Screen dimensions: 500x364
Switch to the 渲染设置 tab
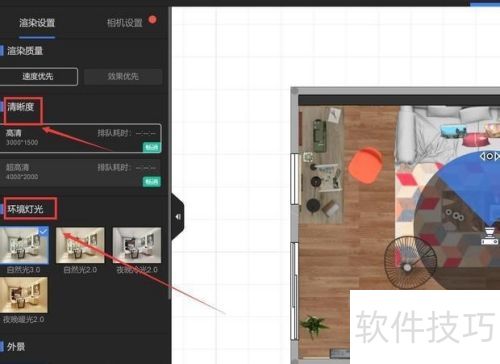37,23
